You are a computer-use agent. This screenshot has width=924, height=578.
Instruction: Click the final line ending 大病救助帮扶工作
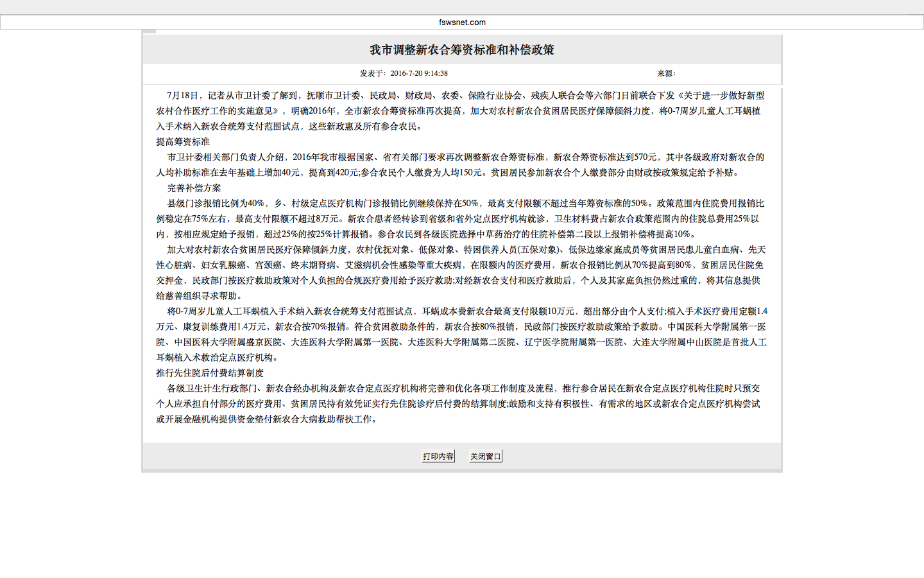coord(266,419)
